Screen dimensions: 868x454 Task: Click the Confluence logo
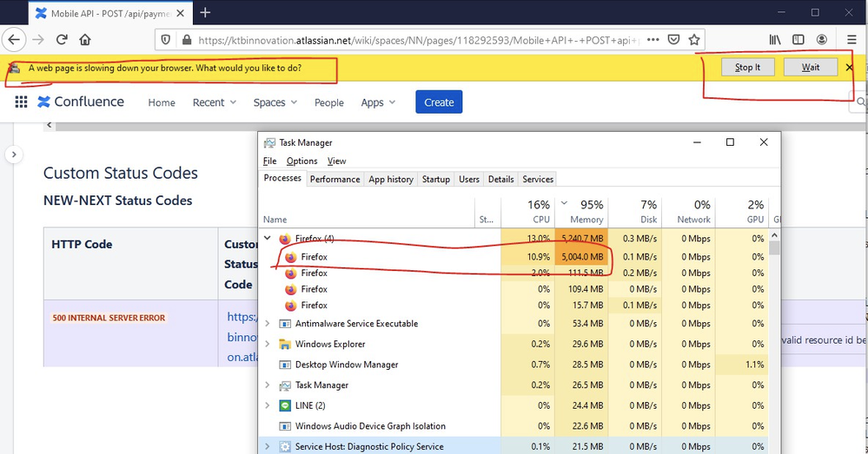pos(80,102)
